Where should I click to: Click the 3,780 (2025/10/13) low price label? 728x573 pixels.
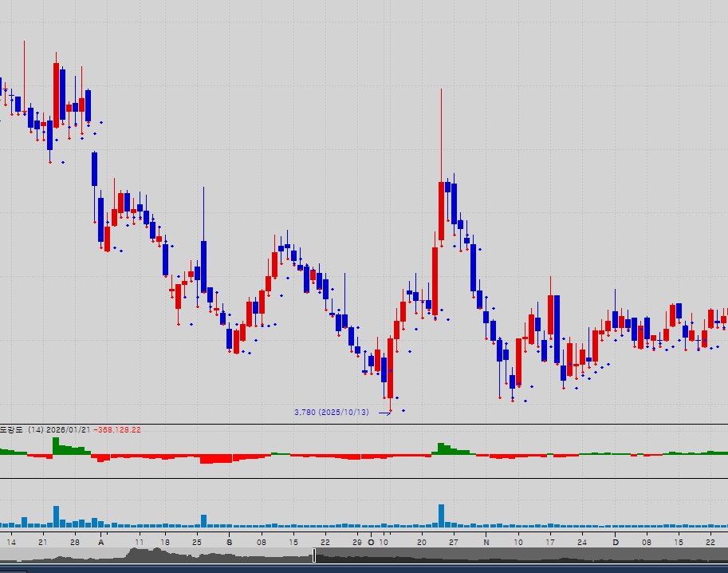tap(331, 413)
